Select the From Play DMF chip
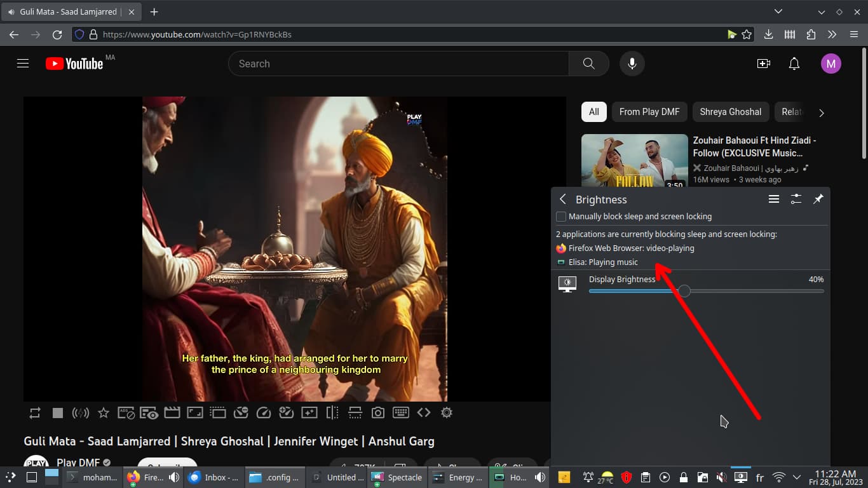The height and width of the screenshot is (488, 868). point(649,112)
